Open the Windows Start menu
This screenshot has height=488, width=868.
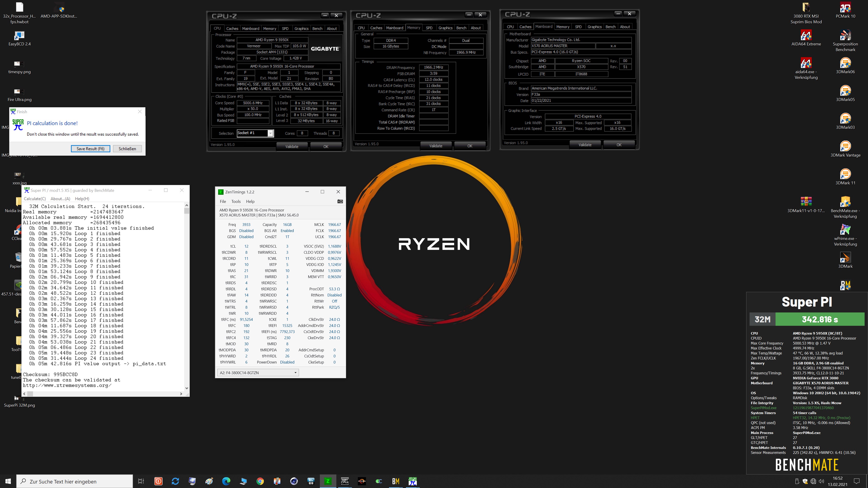click(8, 481)
